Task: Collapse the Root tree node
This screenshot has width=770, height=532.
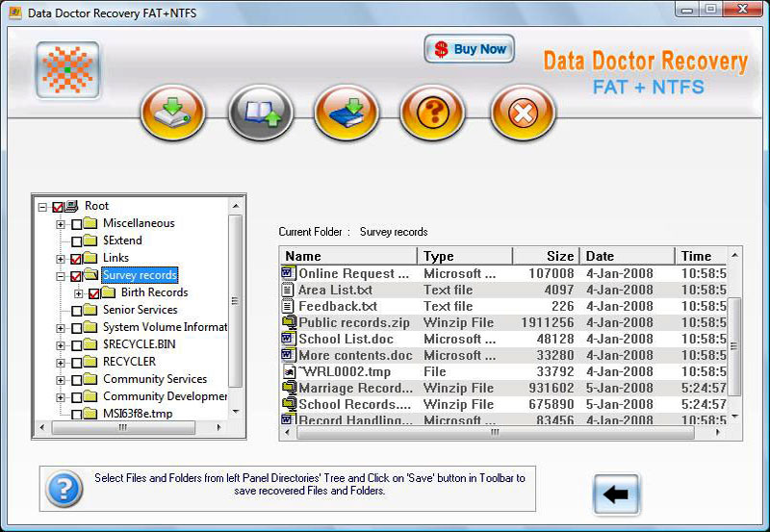Action: pyautogui.click(x=42, y=207)
